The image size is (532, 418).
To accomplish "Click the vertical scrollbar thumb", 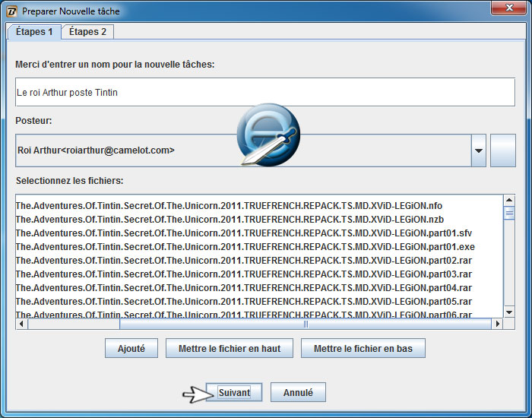I will [509, 214].
